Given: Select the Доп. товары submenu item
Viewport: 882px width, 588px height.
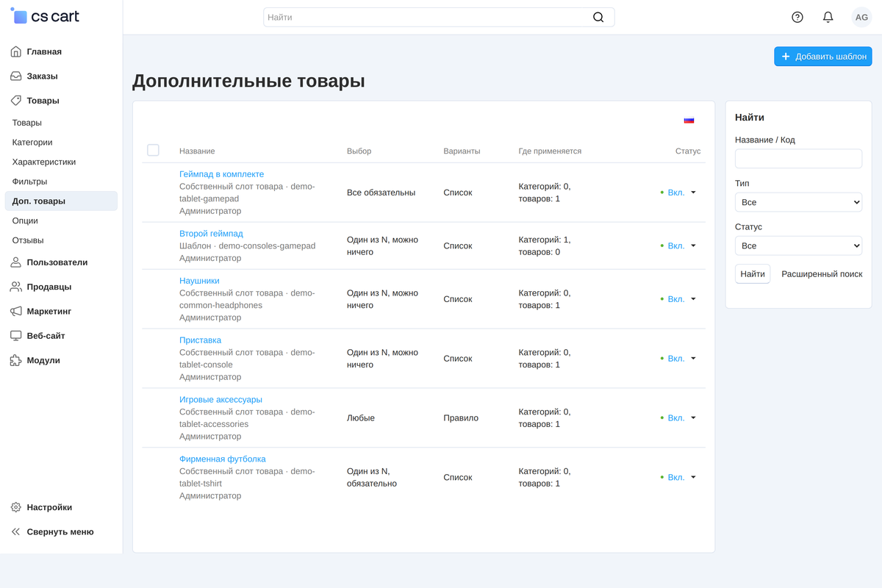Looking at the screenshot, I should tap(61, 201).
